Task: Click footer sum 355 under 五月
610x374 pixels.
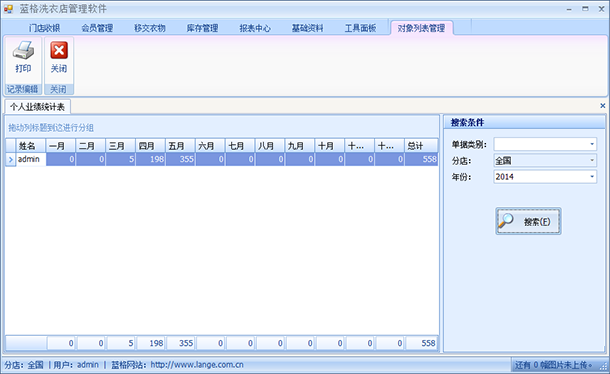Action: pos(181,343)
